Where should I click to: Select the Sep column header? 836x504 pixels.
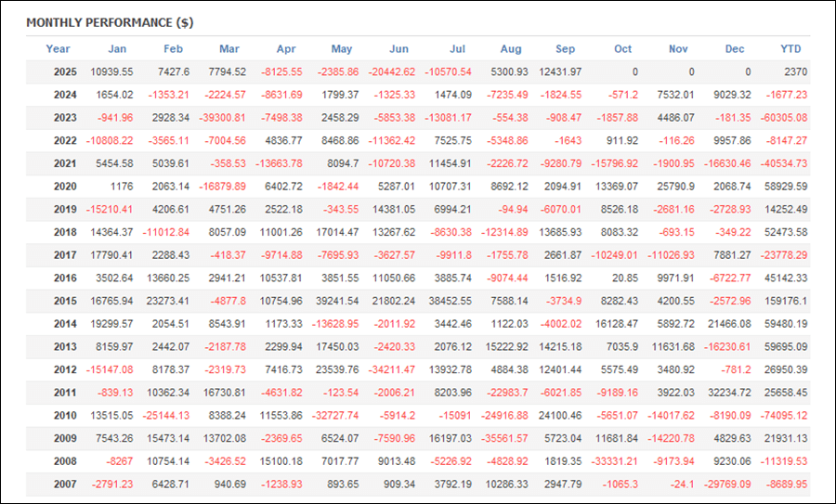[565, 49]
